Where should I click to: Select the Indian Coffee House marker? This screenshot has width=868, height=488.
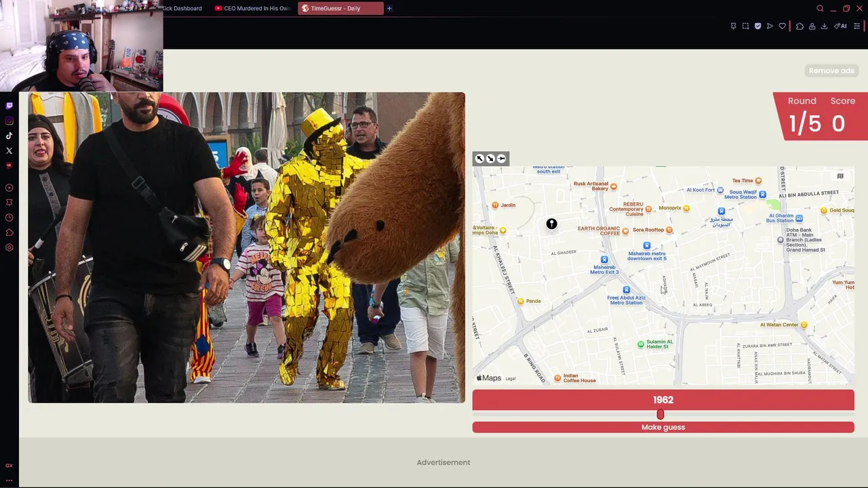tap(557, 378)
